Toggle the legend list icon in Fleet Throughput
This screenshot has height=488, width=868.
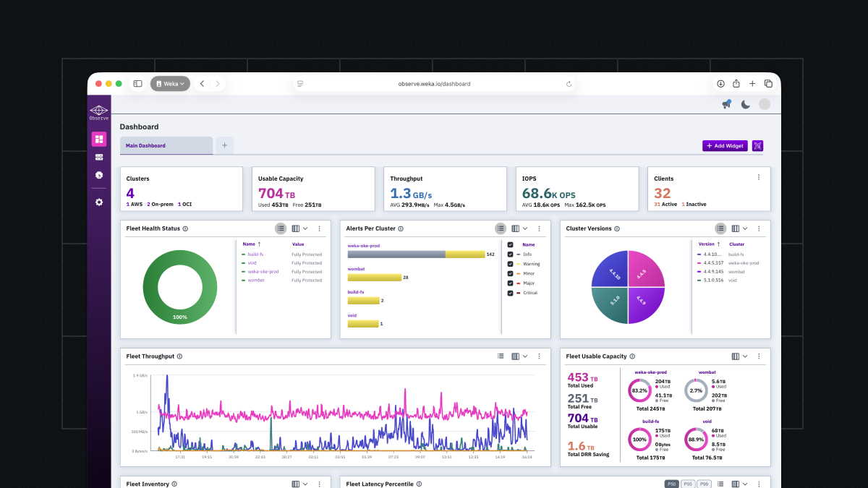pos(501,356)
